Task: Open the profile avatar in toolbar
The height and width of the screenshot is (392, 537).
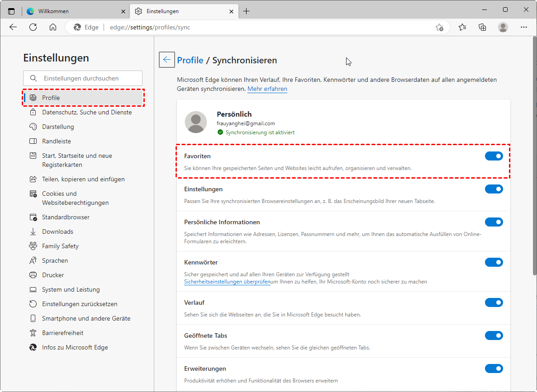Action: (x=503, y=28)
